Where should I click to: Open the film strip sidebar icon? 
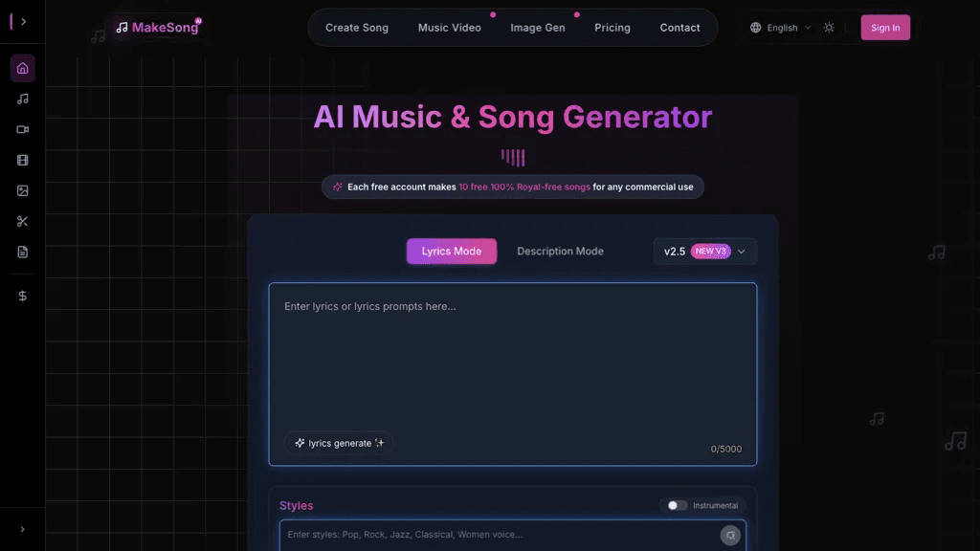23,160
